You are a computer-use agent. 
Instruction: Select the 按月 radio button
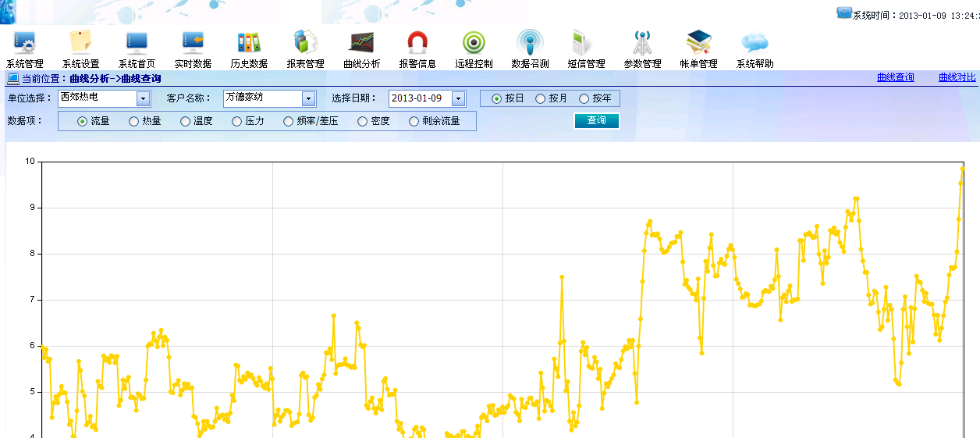tap(541, 99)
